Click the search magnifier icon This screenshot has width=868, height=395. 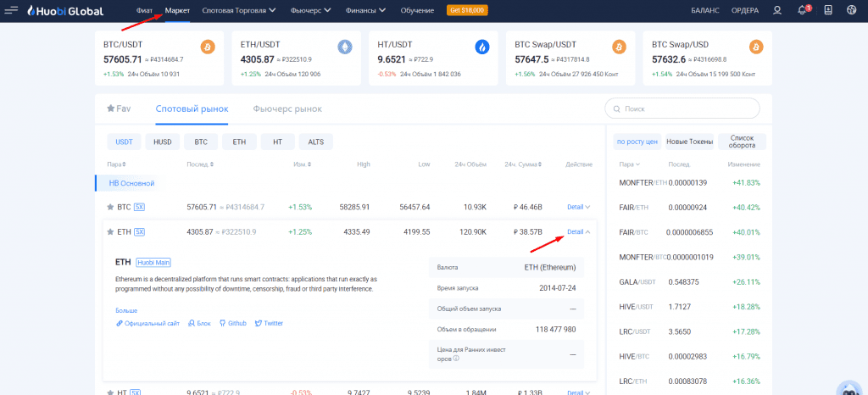(615, 109)
